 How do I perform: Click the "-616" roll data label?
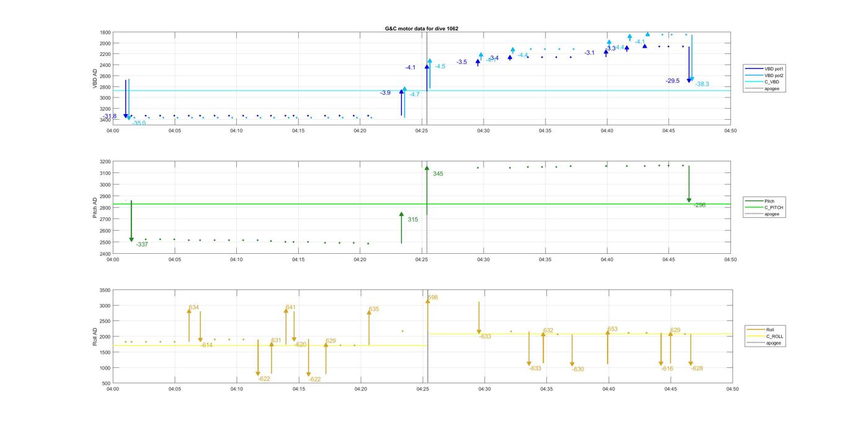coord(667,369)
